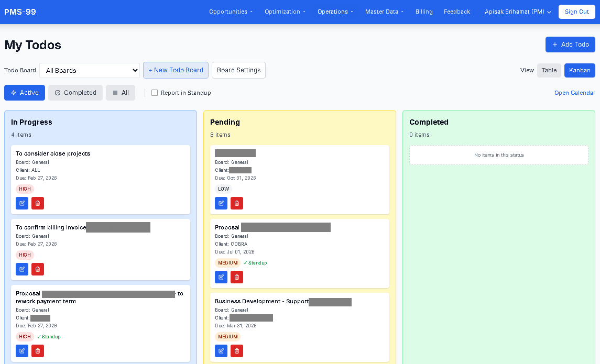Delete the first low-priority Pending todo
Image resolution: width=600 pixels, height=364 pixels.
236,203
